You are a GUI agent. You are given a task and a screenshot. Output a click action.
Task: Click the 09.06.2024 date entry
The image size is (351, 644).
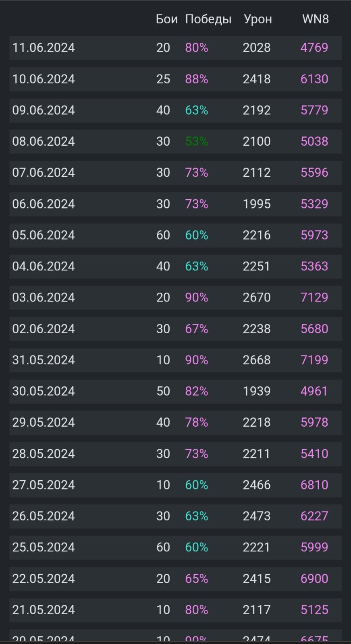click(44, 110)
